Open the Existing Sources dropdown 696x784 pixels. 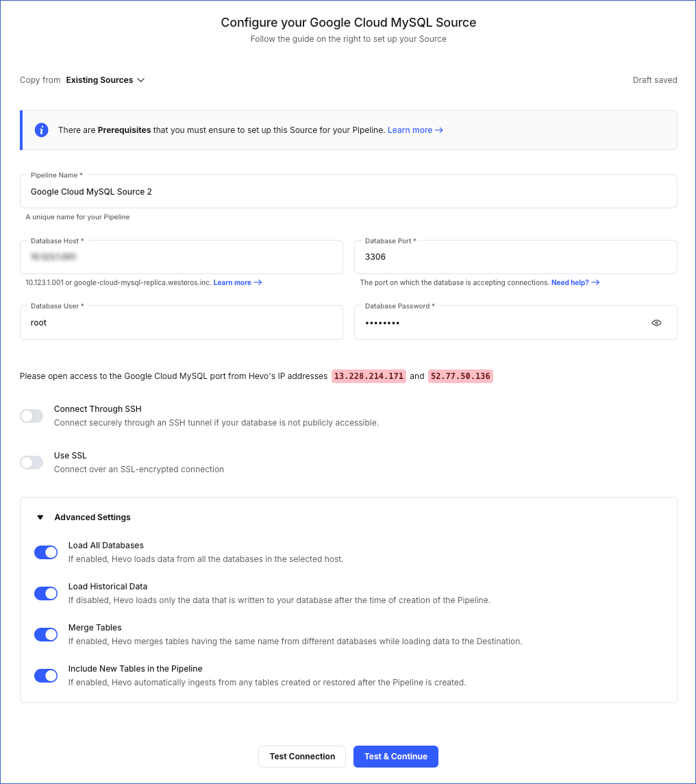click(105, 80)
